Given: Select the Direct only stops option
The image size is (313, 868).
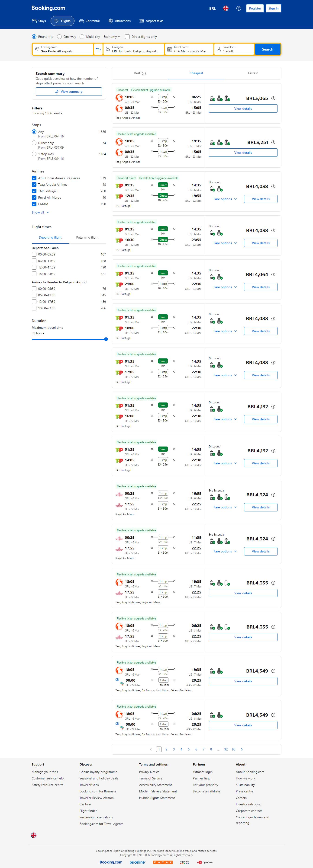Looking at the screenshot, I should pos(34,143).
